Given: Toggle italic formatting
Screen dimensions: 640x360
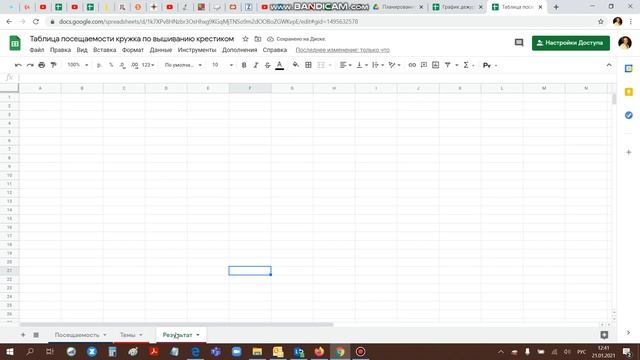Looking at the screenshot, I should (256, 65).
